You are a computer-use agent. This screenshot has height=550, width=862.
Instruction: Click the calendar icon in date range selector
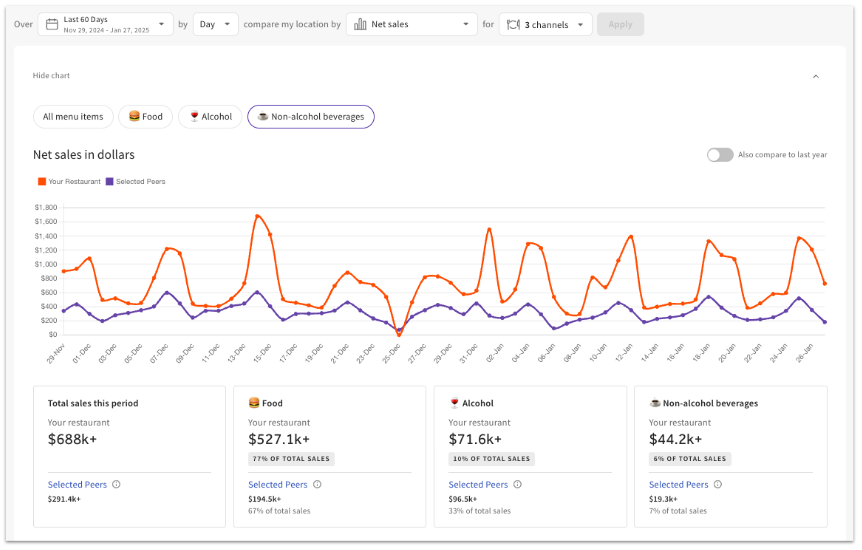(x=52, y=24)
